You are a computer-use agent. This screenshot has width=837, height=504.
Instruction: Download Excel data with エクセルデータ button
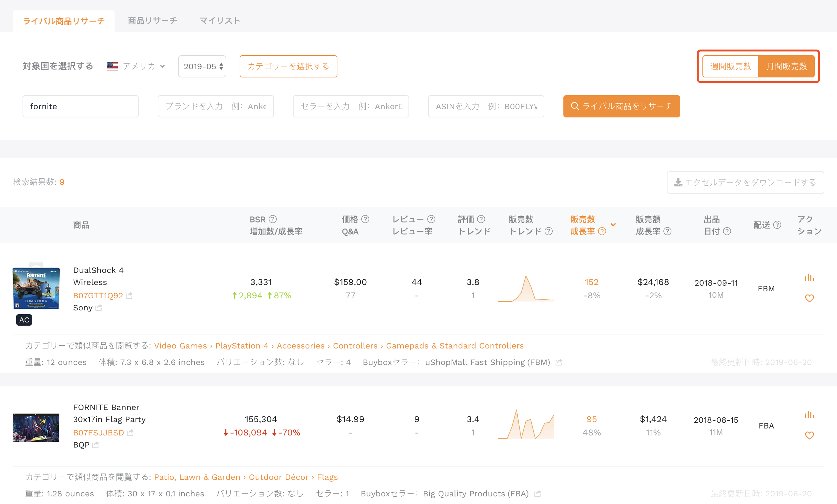pos(745,182)
